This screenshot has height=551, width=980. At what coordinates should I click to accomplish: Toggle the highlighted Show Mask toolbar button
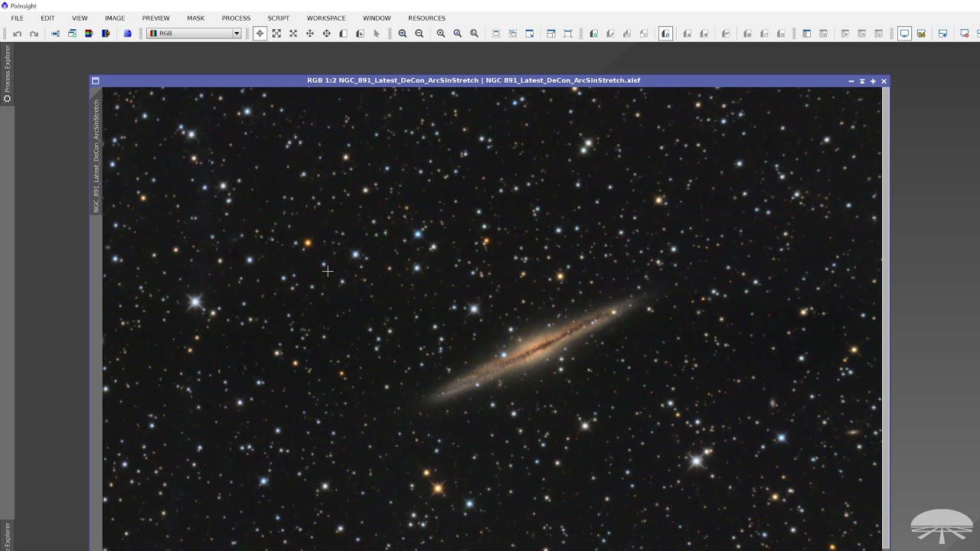pos(666,34)
